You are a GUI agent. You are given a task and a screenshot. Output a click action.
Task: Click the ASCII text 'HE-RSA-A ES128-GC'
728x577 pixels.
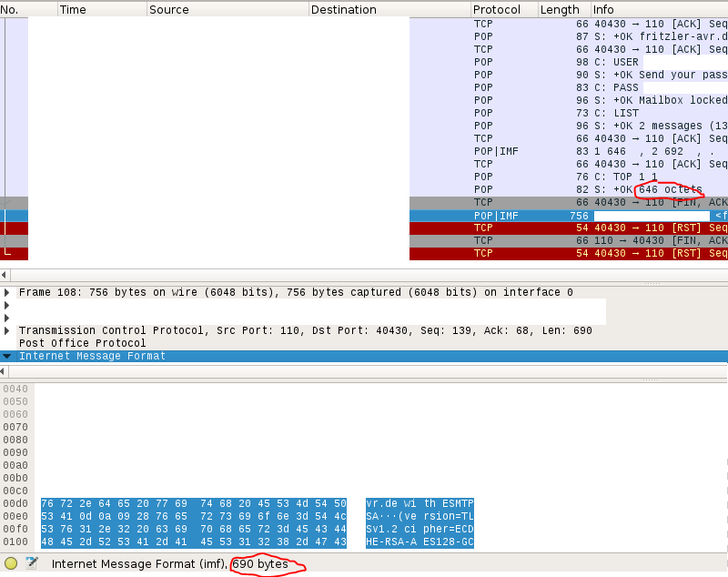420,542
